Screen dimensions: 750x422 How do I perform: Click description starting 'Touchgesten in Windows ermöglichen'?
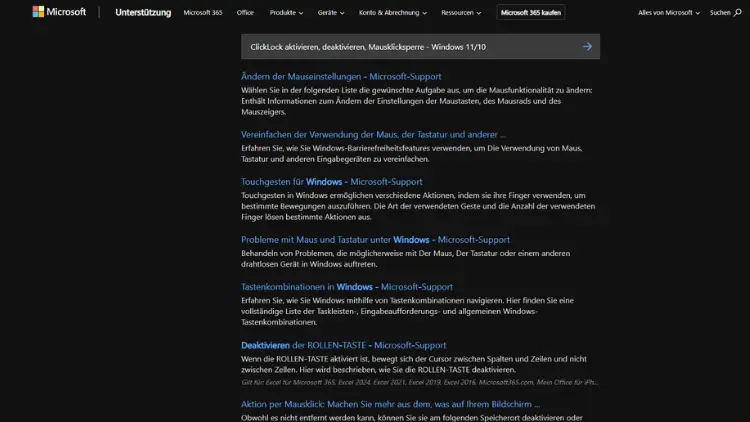(x=418, y=206)
